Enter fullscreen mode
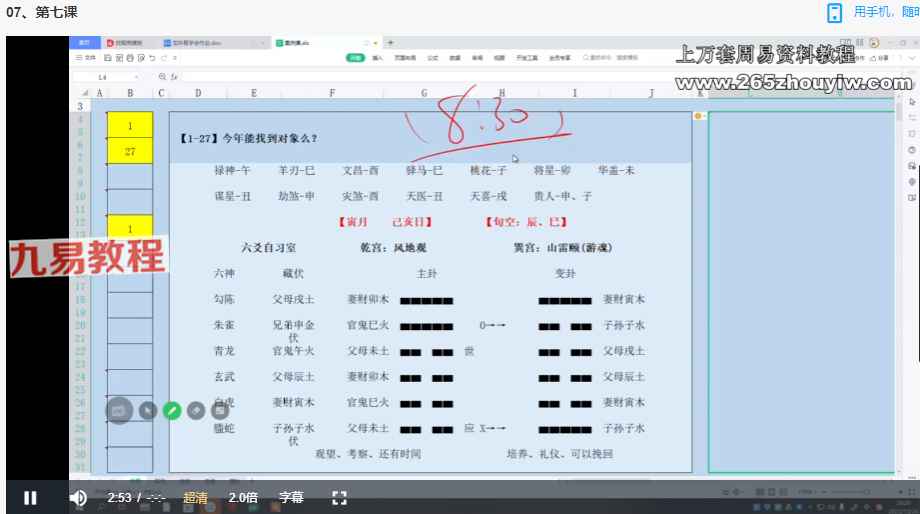The image size is (920, 514). click(339, 498)
